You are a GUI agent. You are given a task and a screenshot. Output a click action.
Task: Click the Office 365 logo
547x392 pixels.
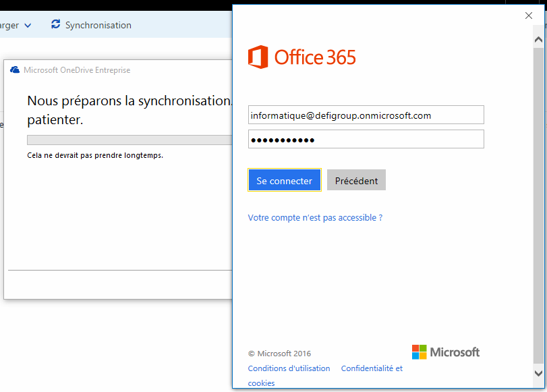301,57
